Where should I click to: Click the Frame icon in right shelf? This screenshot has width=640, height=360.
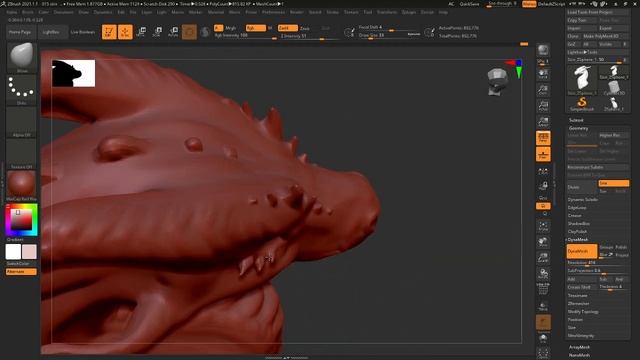(x=543, y=226)
